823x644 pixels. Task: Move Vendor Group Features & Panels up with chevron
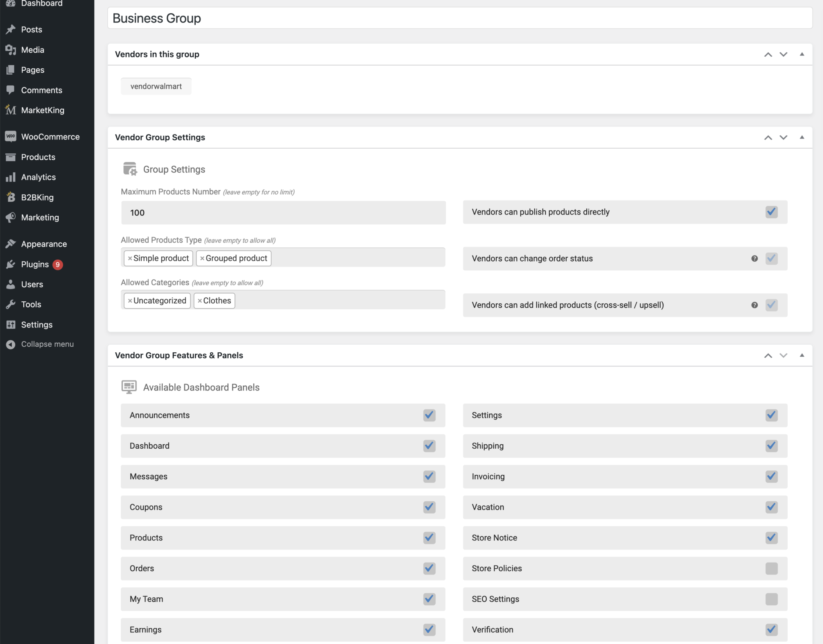[767, 355]
